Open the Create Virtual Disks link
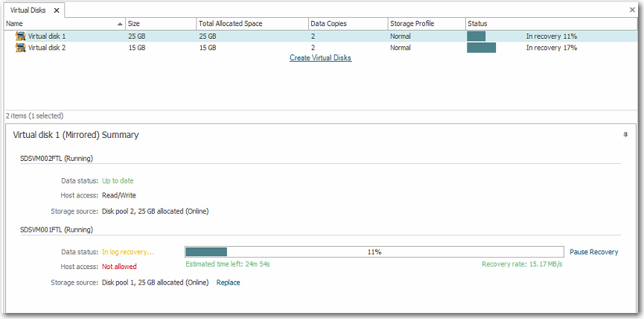Screen dimensions: 644x319 (x=320, y=58)
